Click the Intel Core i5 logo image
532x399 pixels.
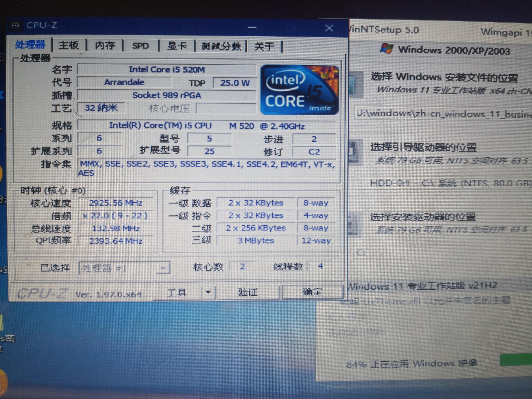[x=300, y=90]
